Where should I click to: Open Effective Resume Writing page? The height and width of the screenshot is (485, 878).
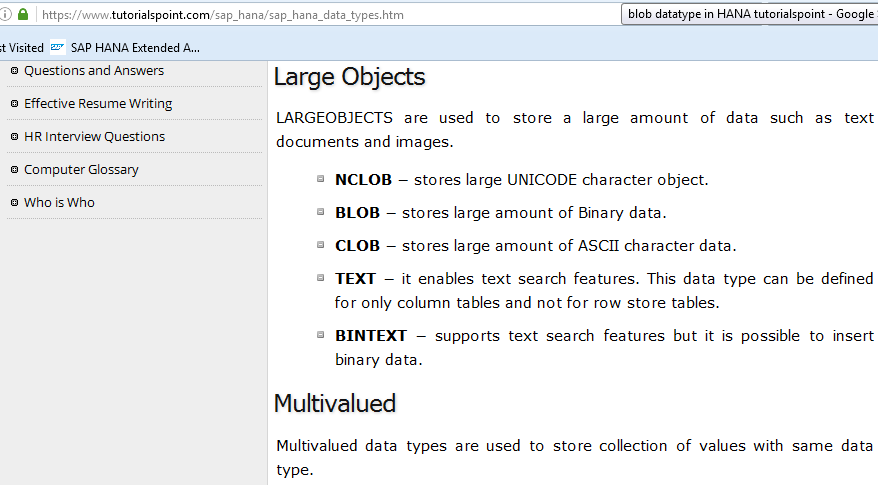(x=98, y=104)
